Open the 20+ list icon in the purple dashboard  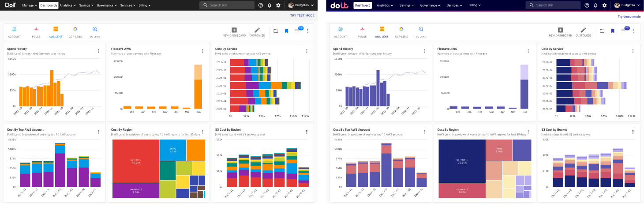(624, 31)
